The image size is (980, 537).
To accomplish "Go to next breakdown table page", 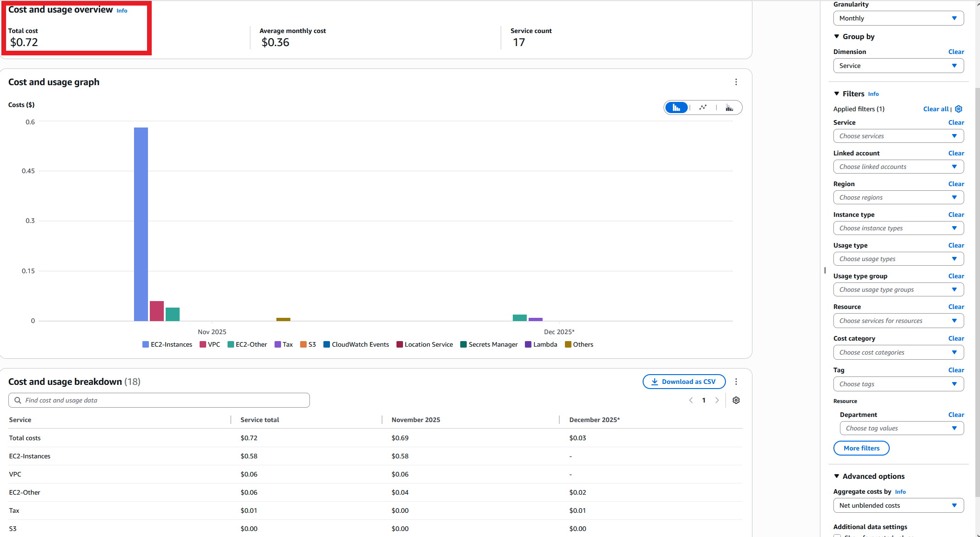I will click(x=717, y=400).
